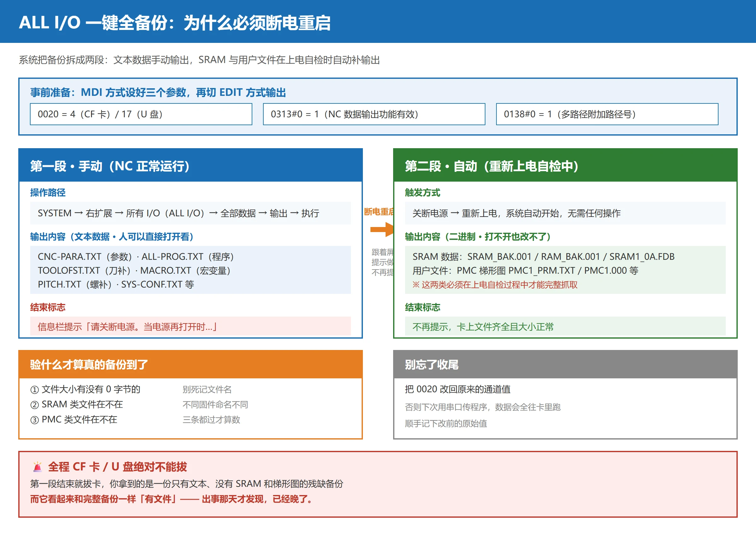Click the box '0313#0 = 1(NC 数据输出功能有效)'
The image size is (756, 536).
[x=374, y=114]
